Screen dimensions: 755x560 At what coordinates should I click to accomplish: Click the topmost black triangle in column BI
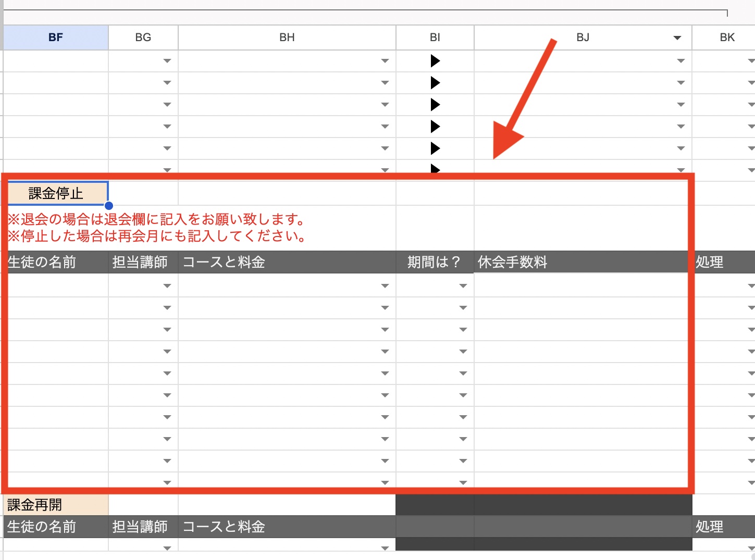tap(435, 61)
